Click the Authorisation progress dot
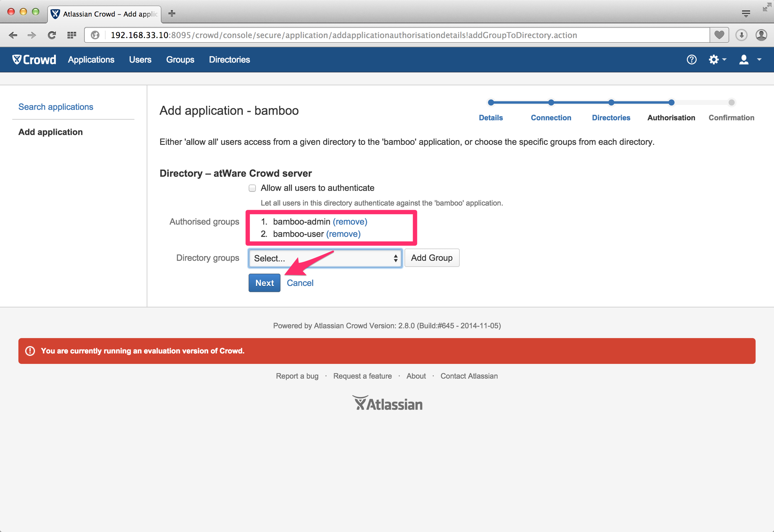The height and width of the screenshot is (532, 774). pyautogui.click(x=671, y=102)
